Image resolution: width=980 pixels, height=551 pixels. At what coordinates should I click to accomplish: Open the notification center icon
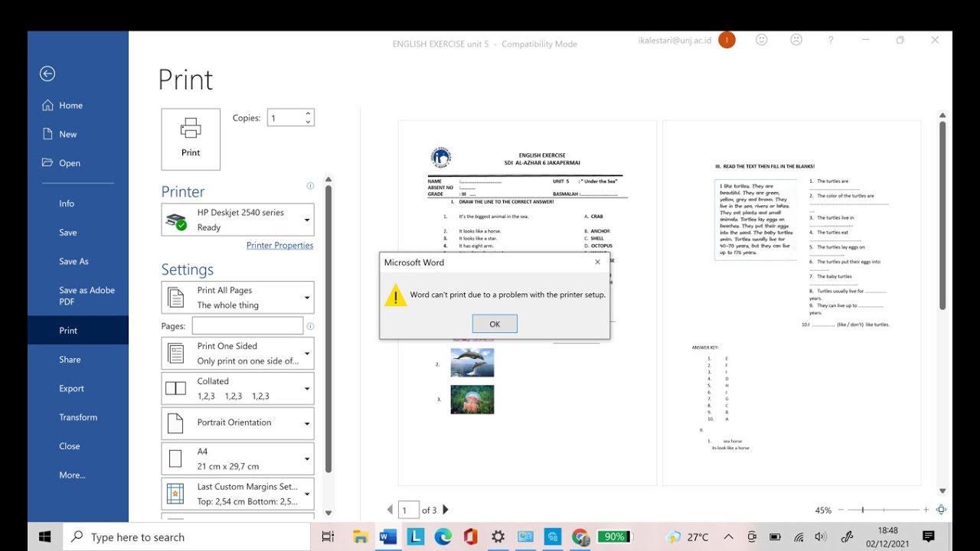click(x=929, y=537)
